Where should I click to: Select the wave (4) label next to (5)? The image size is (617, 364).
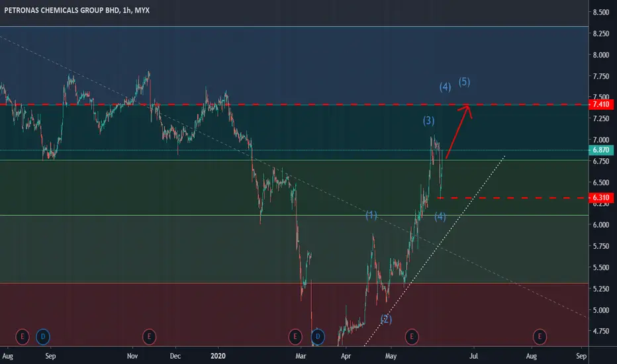pos(445,87)
